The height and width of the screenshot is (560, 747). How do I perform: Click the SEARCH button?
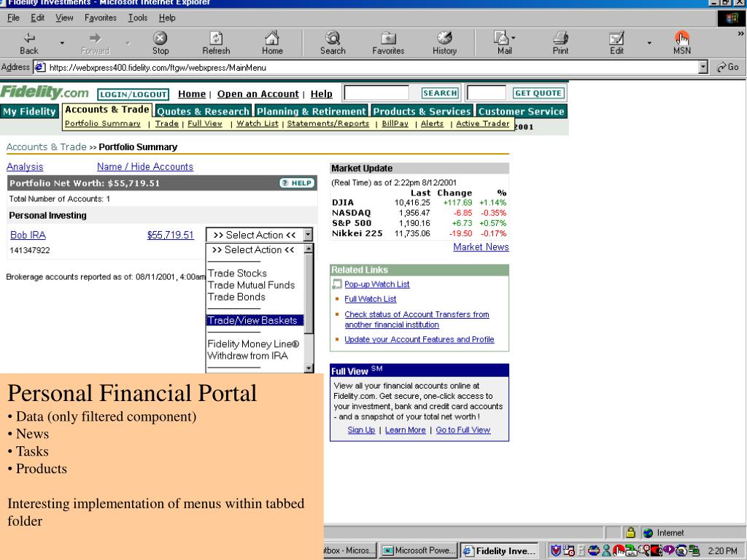click(440, 93)
